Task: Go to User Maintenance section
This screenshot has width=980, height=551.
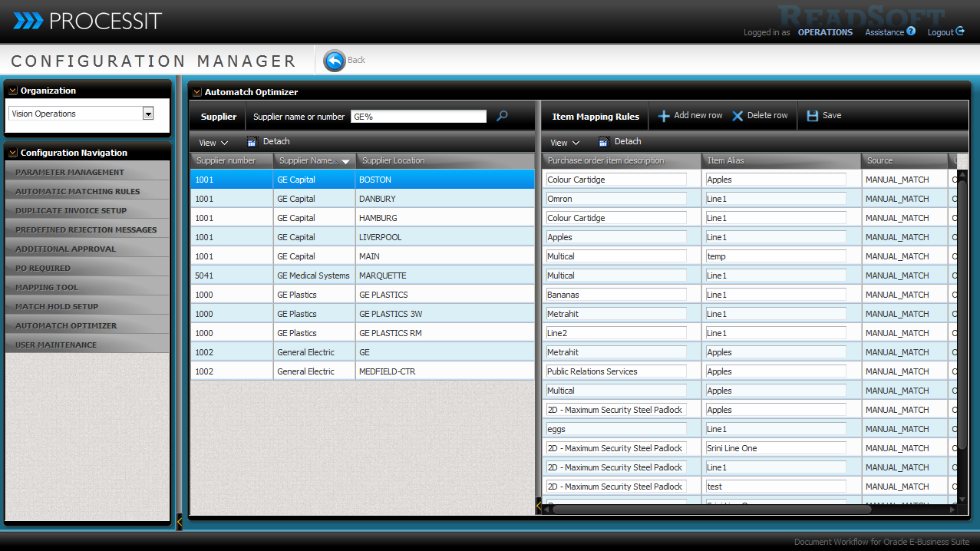Action: pyautogui.click(x=56, y=345)
